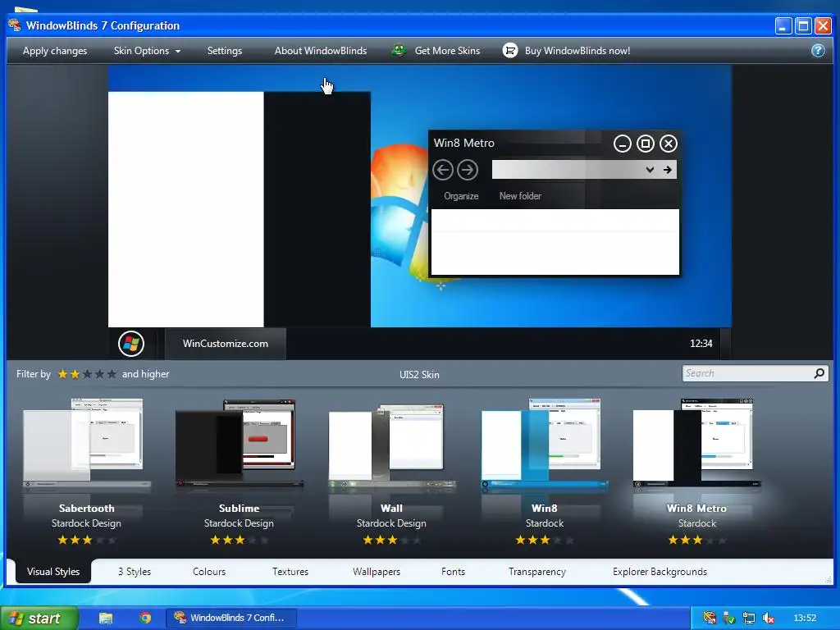The height and width of the screenshot is (630, 840).
Task: Set filter to one star
Action: pos(62,374)
